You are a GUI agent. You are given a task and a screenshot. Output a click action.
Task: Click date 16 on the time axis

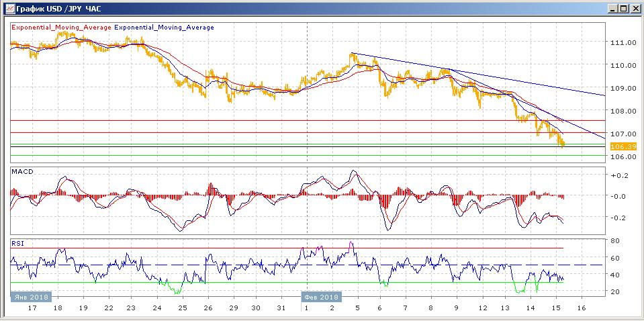(x=582, y=307)
